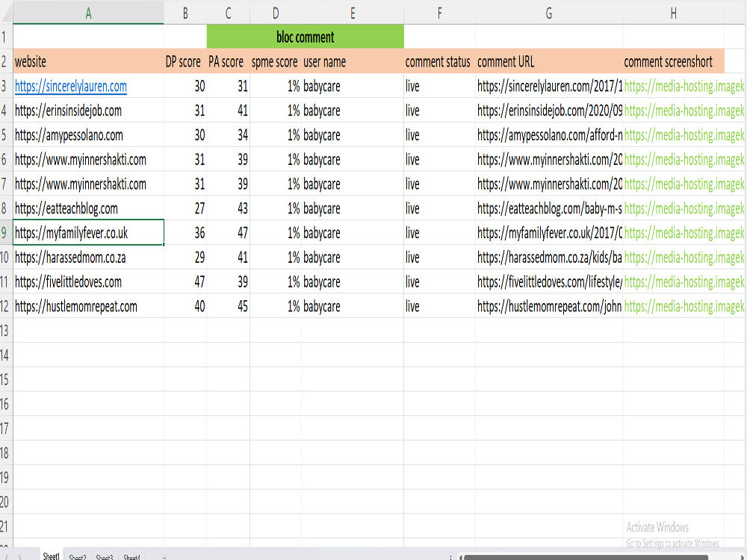Select the https://hustlemomrepeat.com cell

(88, 306)
